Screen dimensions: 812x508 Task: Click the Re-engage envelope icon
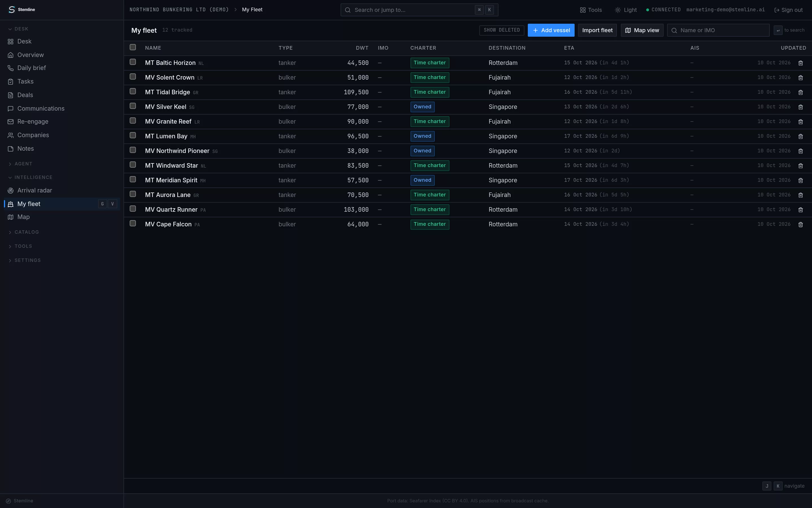10,122
